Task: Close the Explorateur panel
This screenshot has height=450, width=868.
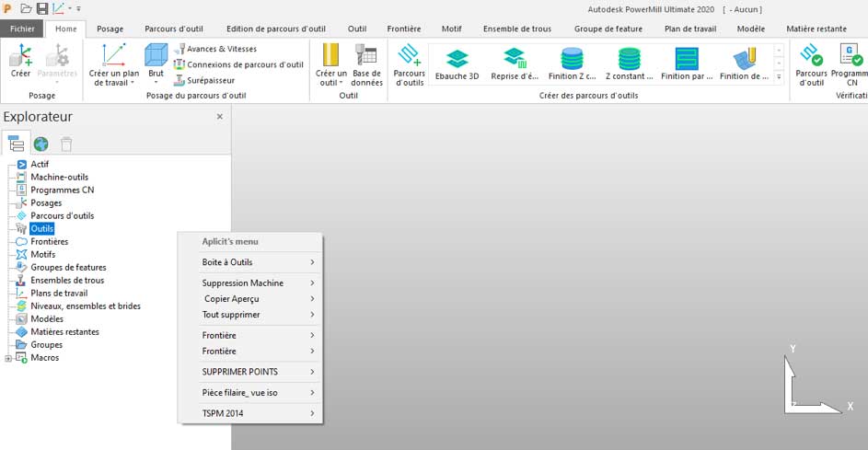Action: coord(219,117)
